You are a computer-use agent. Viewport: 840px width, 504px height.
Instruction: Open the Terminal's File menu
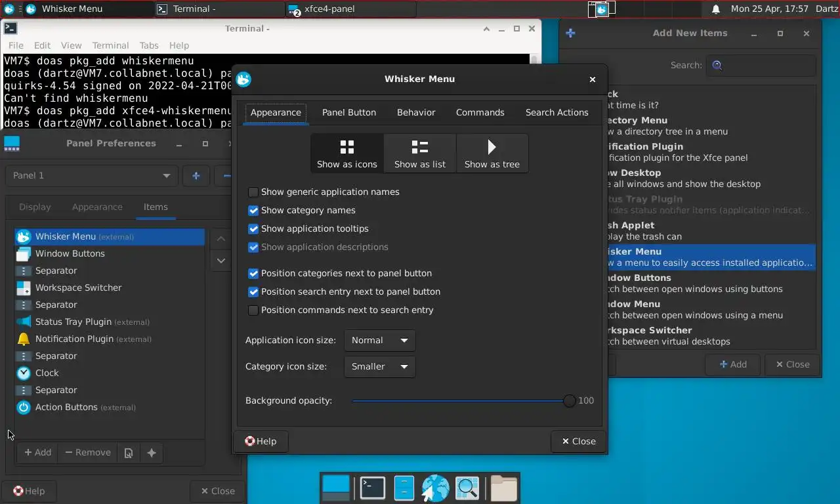[x=16, y=45]
